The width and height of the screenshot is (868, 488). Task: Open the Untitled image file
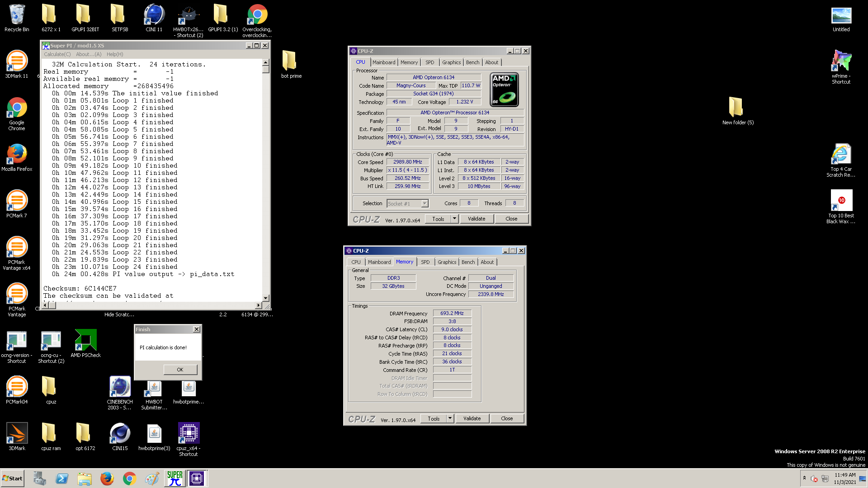click(x=841, y=18)
